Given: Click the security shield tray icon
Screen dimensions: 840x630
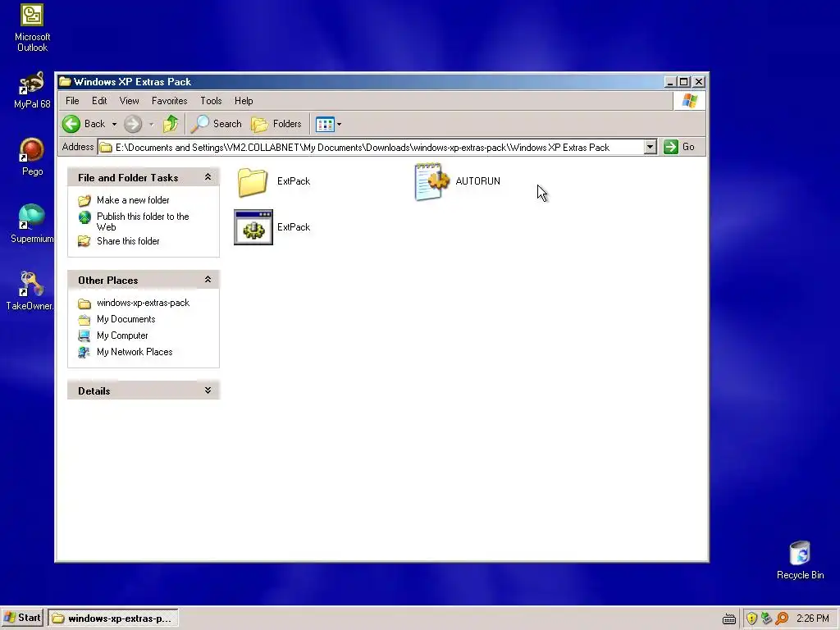Looking at the screenshot, I should click(x=751, y=619).
